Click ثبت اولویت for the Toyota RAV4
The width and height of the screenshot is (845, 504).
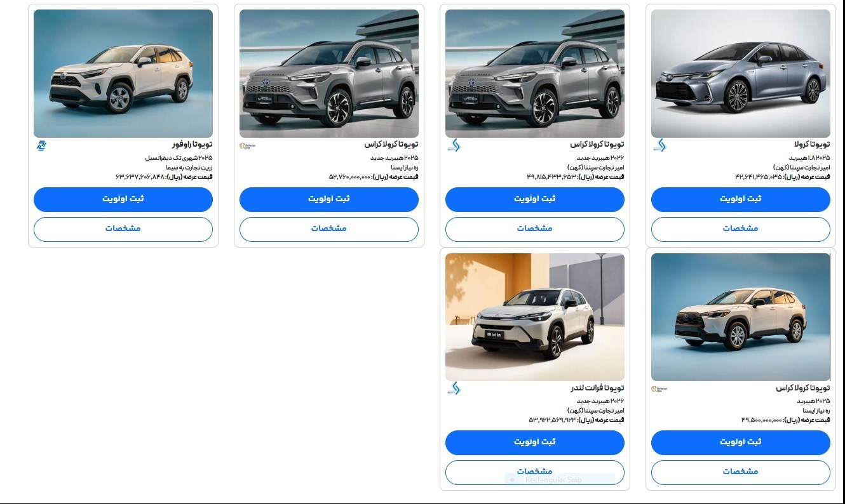(123, 199)
